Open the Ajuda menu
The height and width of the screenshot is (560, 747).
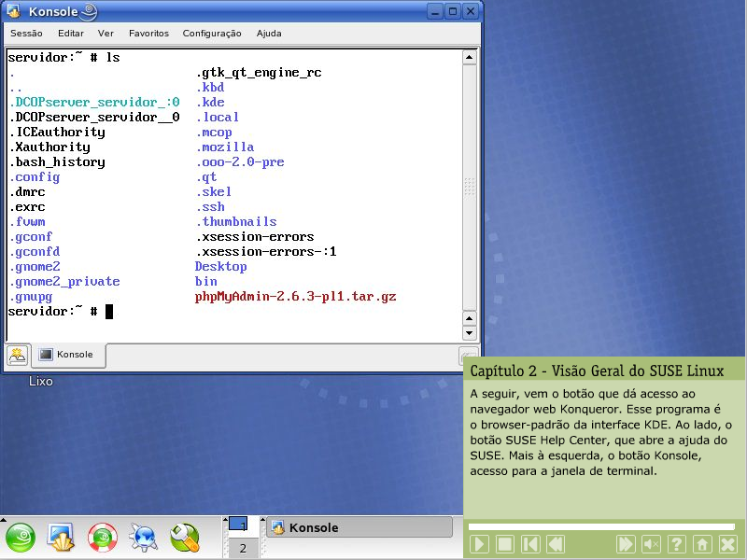pyautogui.click(x=269, y=34)
